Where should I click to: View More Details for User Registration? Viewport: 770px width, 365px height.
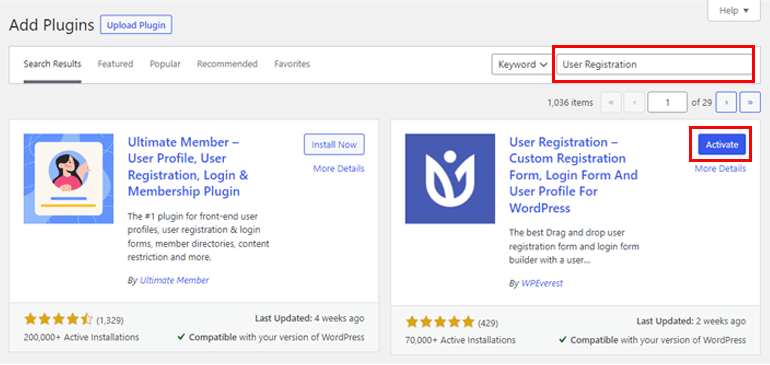point(720,168)
